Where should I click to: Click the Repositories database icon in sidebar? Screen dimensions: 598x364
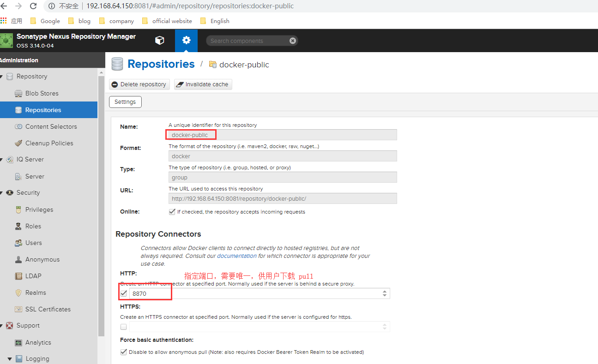coord(18,110)
